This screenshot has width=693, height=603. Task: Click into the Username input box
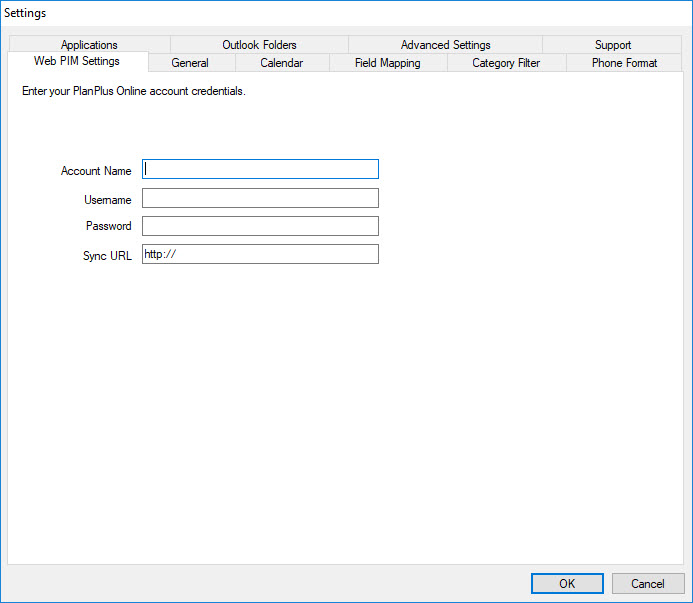260,198
